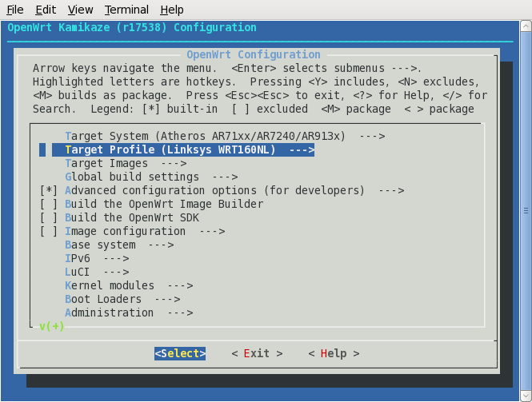
Task: Open Boot Loaders submenu
Action: (122, 299)
